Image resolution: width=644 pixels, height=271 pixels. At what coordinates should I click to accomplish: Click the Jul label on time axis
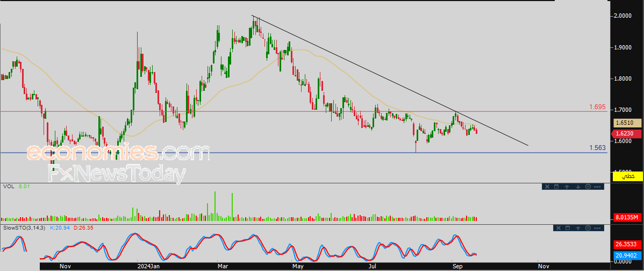[373, 266]
